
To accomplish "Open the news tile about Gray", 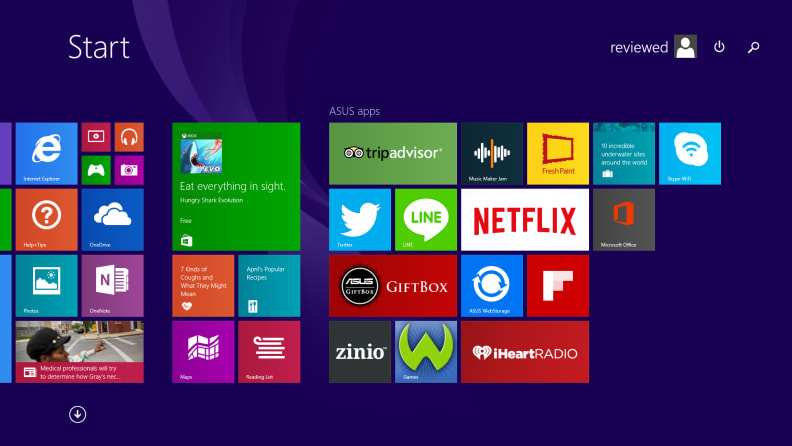I will pyautogui.click(x=80, y=352).
